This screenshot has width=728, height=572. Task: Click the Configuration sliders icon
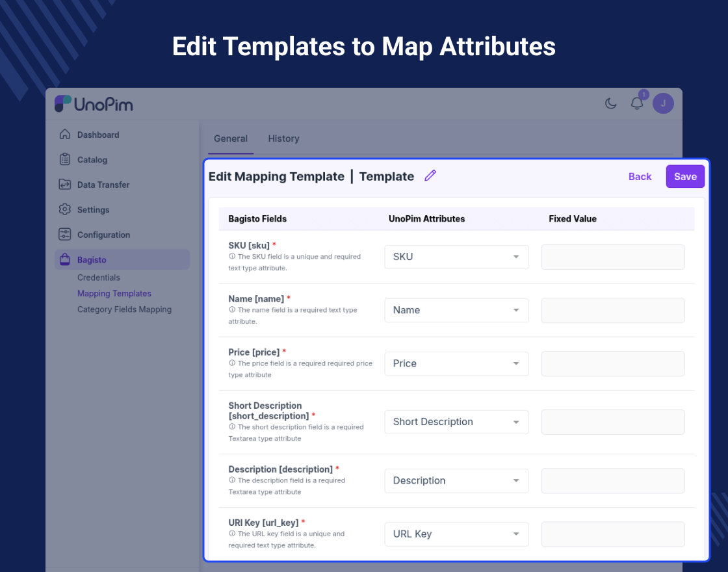[x=65, y=235]
